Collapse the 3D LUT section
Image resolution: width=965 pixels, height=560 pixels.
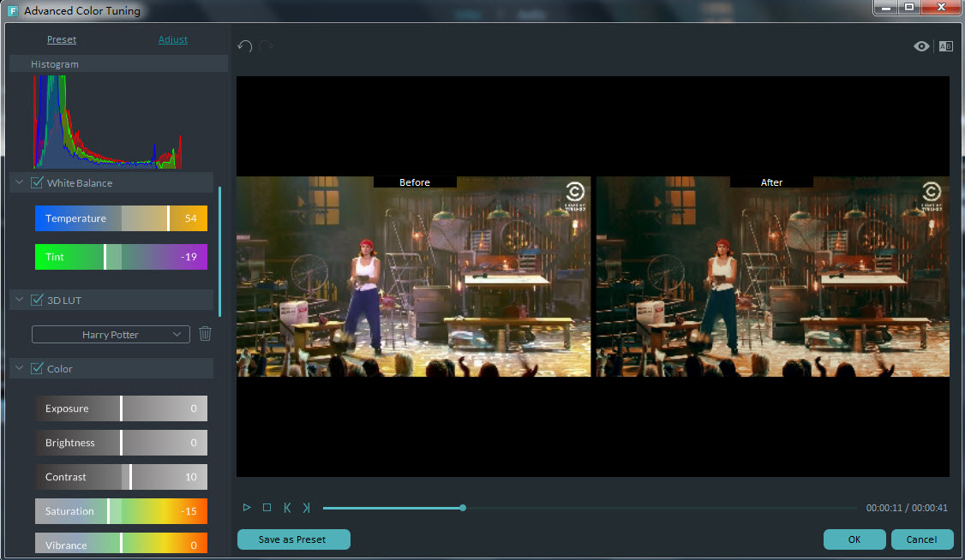coord(19,300)
